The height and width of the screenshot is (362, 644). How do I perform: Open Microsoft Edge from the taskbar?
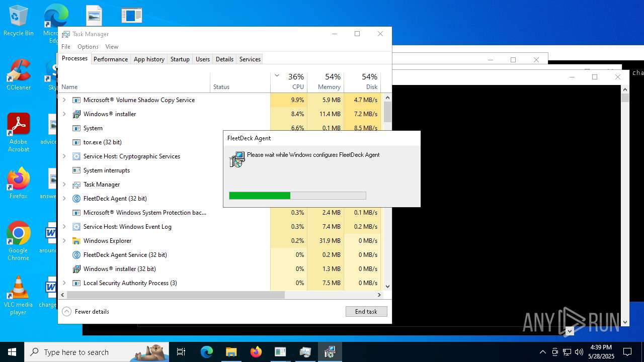207,352
